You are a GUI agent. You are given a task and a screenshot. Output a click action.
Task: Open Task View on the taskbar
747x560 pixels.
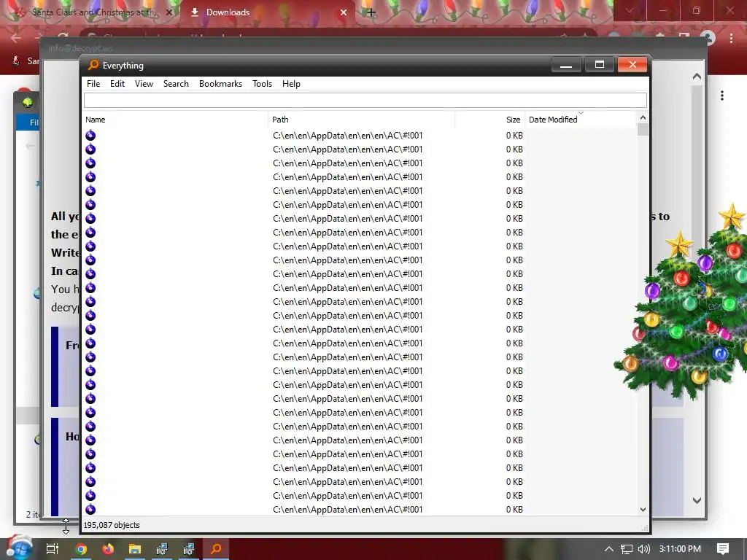(52, 549)
